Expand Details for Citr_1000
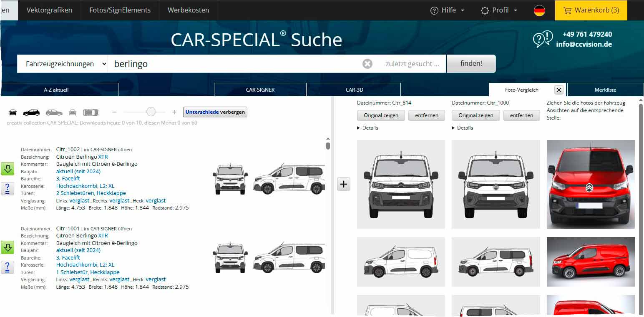 [463, 128]
